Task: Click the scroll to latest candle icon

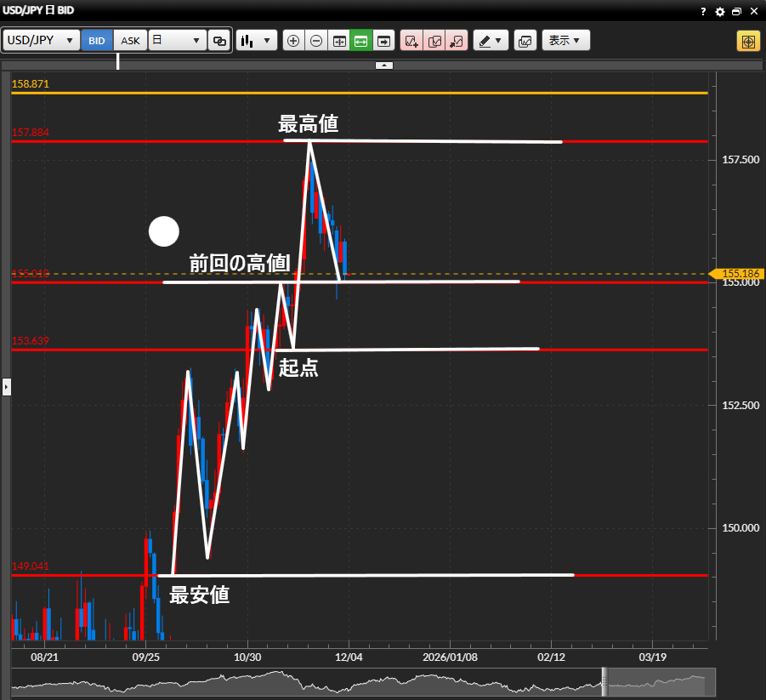Action: [x=383, y=41]
